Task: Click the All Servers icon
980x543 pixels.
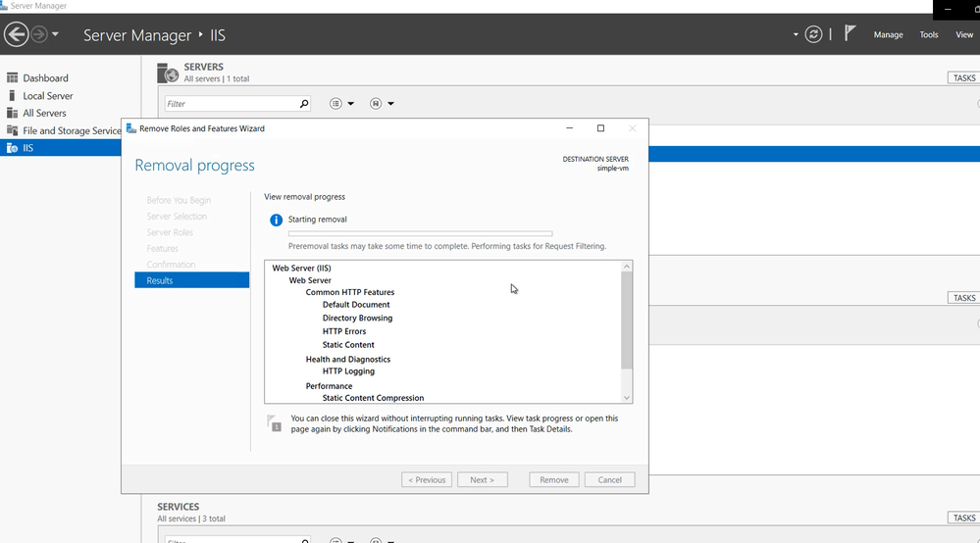Action: click(12, 113)
